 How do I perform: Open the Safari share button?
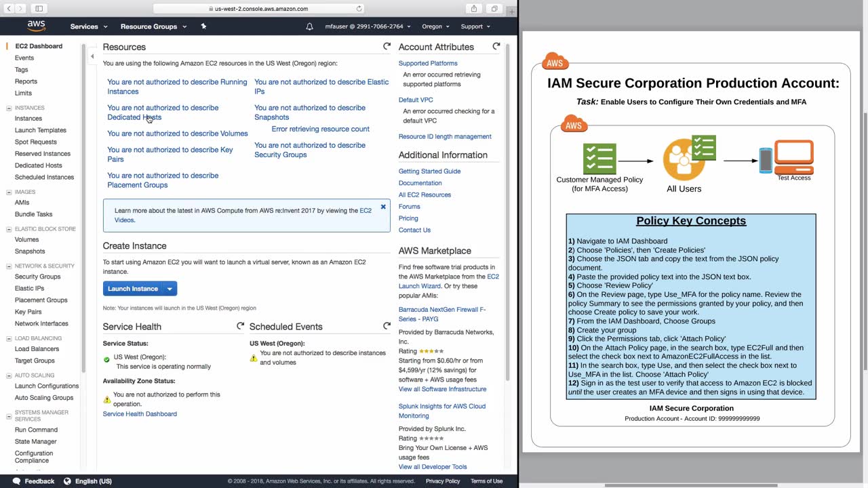coord(474,9)
